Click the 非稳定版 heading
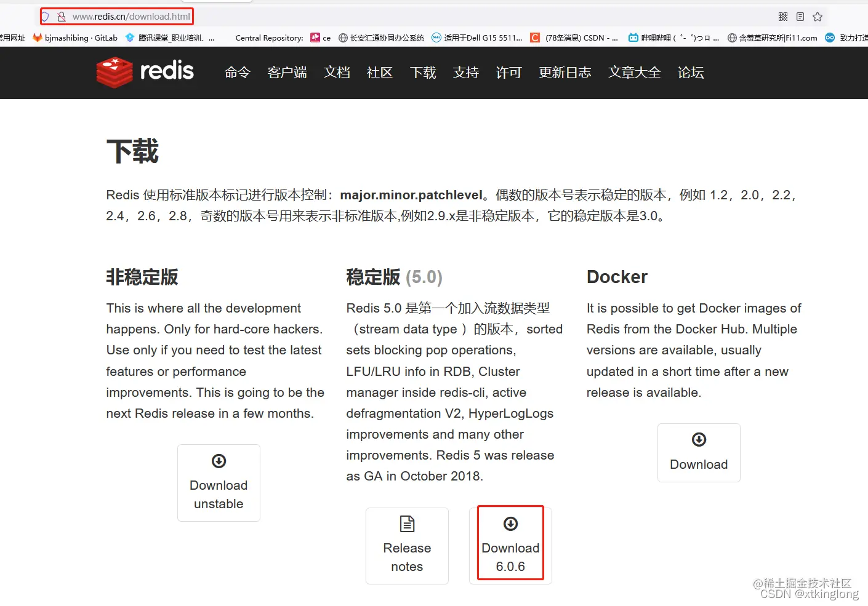This screenshot has height=606, width=868. [x=142, y=277]
